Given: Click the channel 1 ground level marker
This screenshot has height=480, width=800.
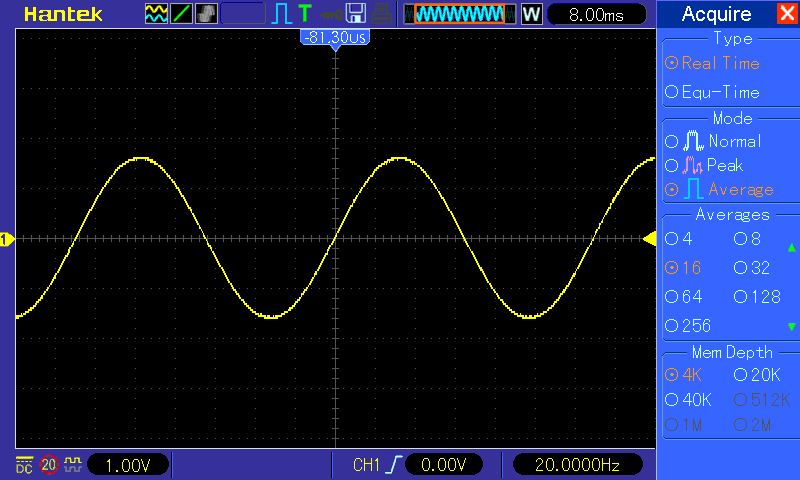Looking at the screenshot, I should [x=7, y=239].
